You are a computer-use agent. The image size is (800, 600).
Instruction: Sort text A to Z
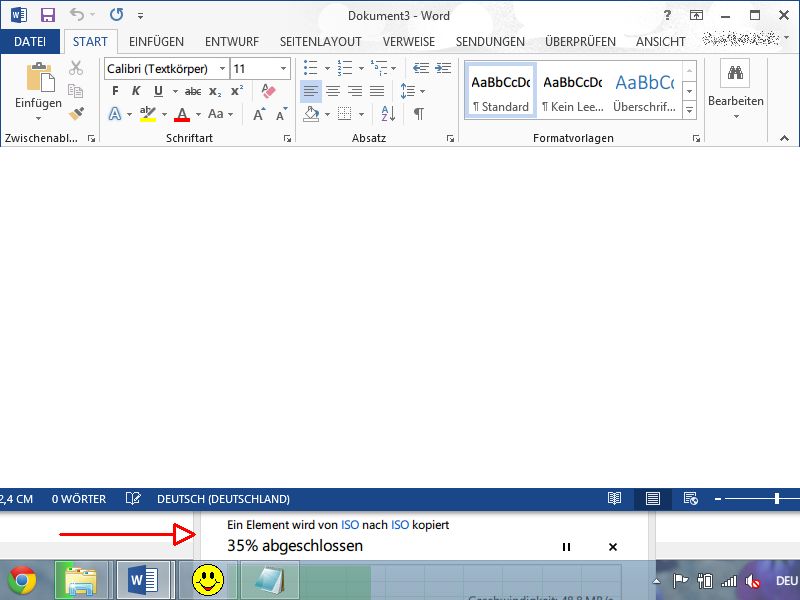pos(388,114)
